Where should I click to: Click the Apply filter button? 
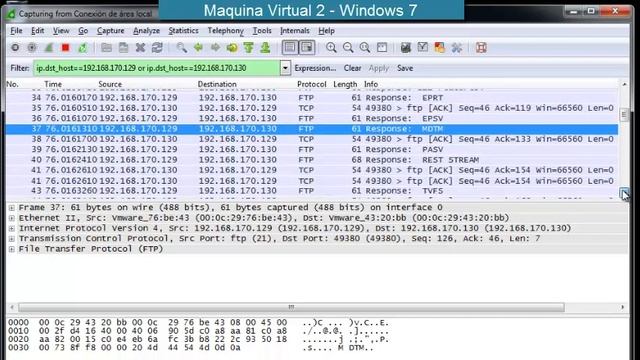(378, 68)
